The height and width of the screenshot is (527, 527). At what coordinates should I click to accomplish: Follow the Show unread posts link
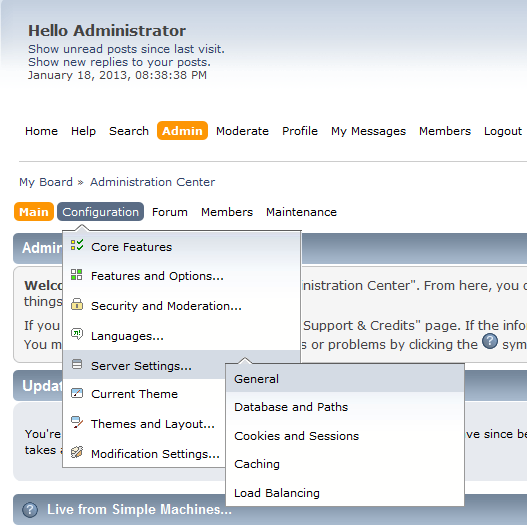pyautogui.click(x=126, y=49)
